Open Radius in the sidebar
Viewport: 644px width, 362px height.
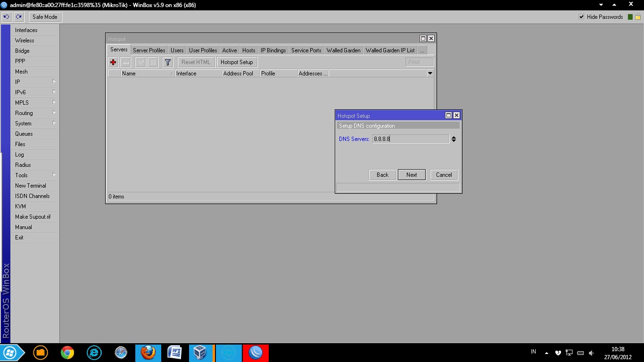[35, 165]
